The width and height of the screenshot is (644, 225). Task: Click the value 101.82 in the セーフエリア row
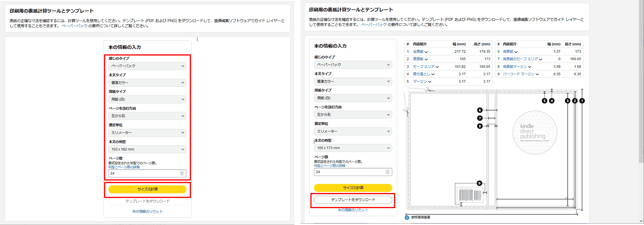(460, 67)
